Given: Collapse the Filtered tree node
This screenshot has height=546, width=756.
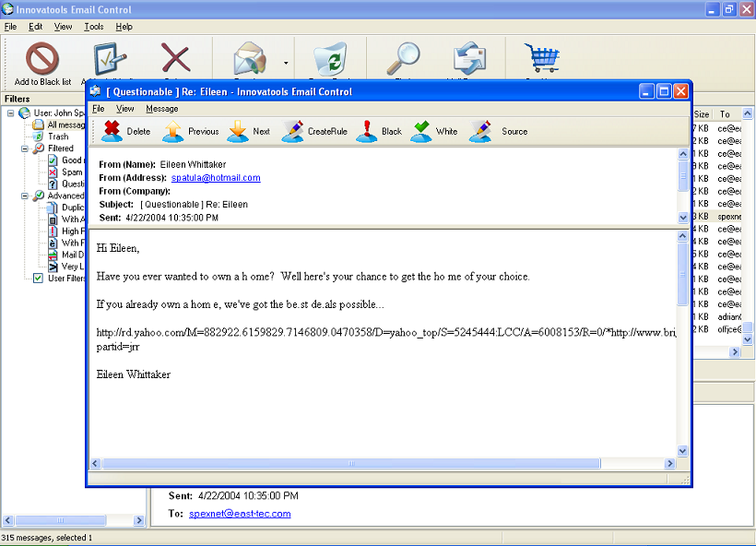Looking at the screenshot, I should [x=24, y=148].
